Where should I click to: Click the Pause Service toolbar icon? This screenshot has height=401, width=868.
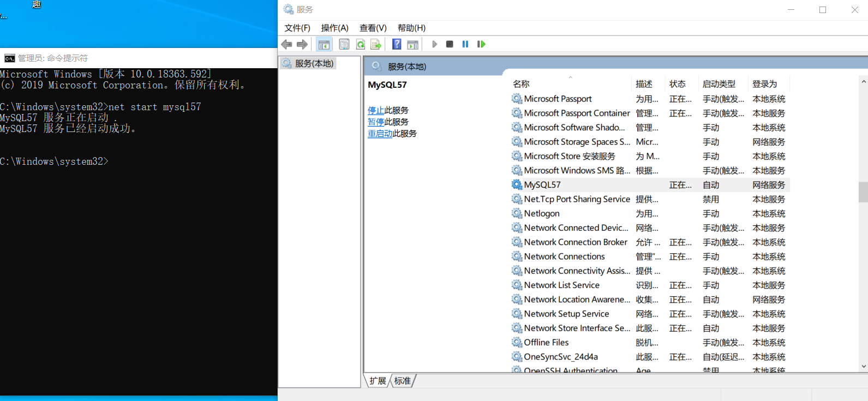[x=465, y=44]
